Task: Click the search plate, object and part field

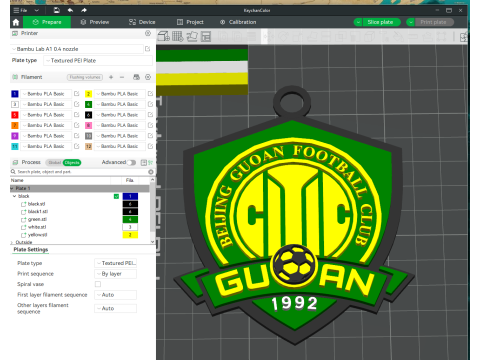Action: point(79,172)
